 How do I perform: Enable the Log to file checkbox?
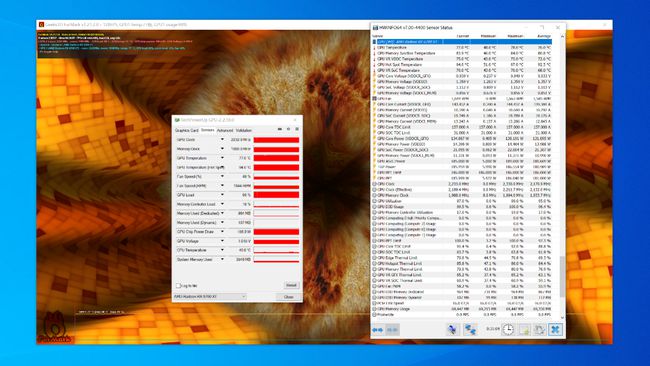coord(178,286)
